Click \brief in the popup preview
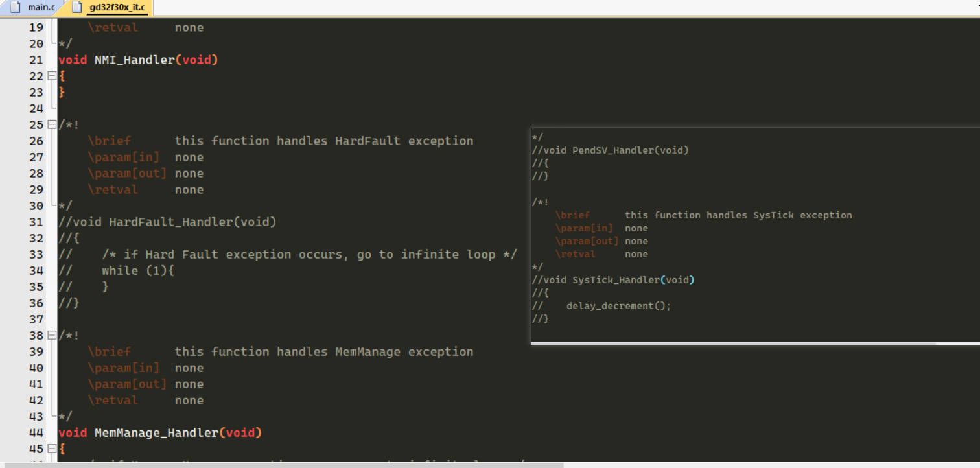Image resolution: width=980 pixels, height=468 pixels. coord(572,215)
